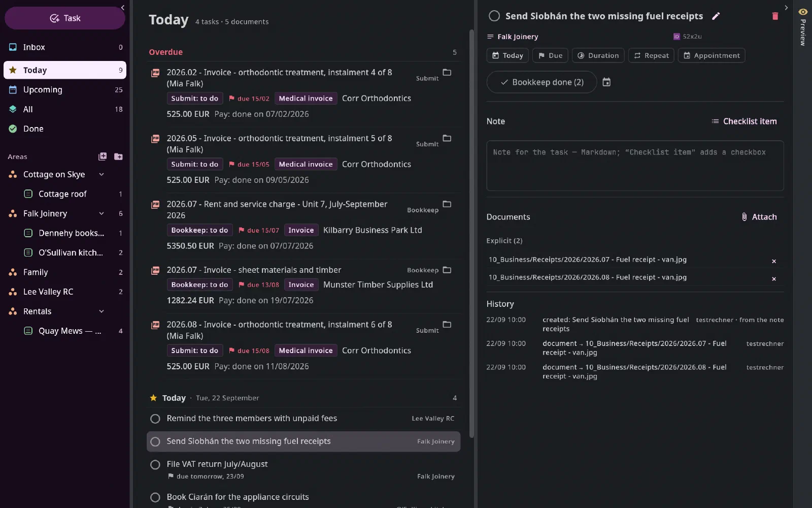
Task: Open folder for instalment 6 of 8 invoice
Action: point(447,325)
